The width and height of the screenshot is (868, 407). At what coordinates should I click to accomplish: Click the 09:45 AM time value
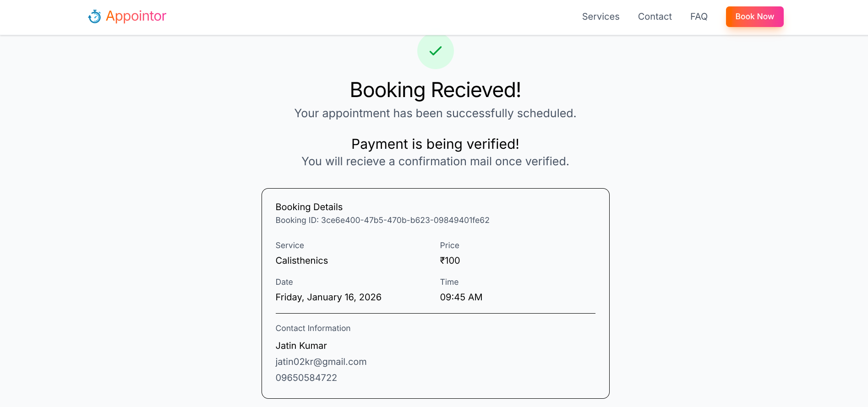point(461,297)
